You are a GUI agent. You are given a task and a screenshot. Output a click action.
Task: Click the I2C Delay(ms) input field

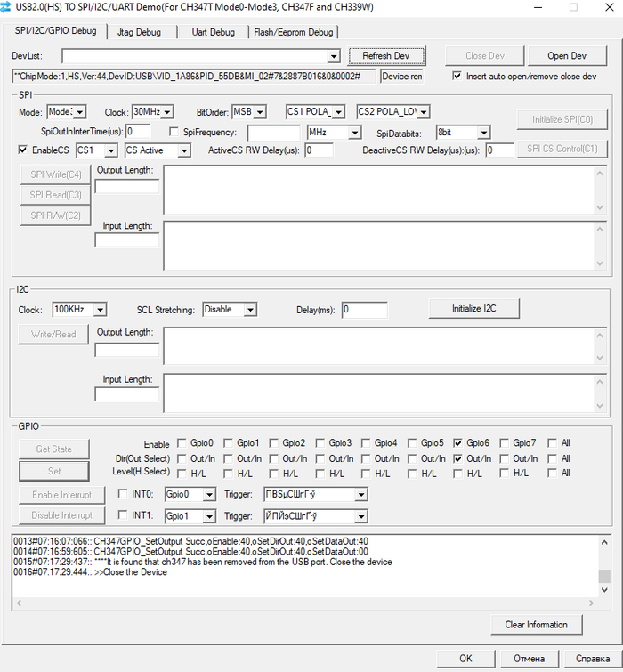pos(364,310)
